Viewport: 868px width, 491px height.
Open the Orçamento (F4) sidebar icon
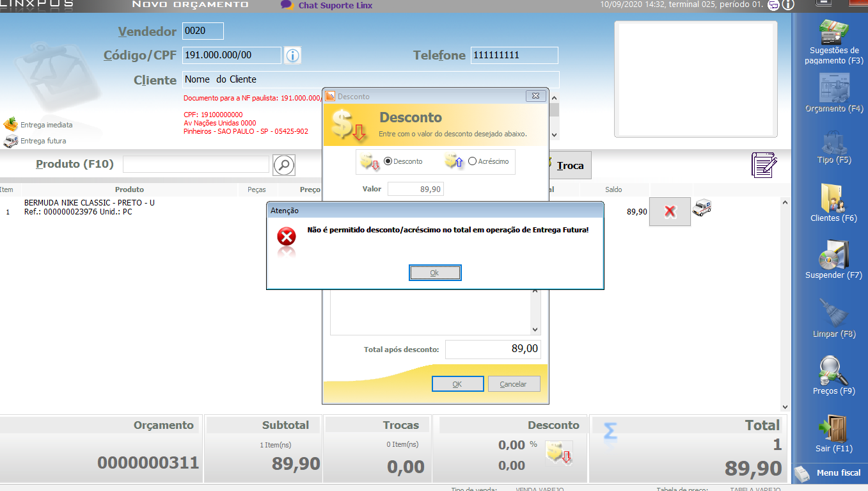(x=834, y=93)
